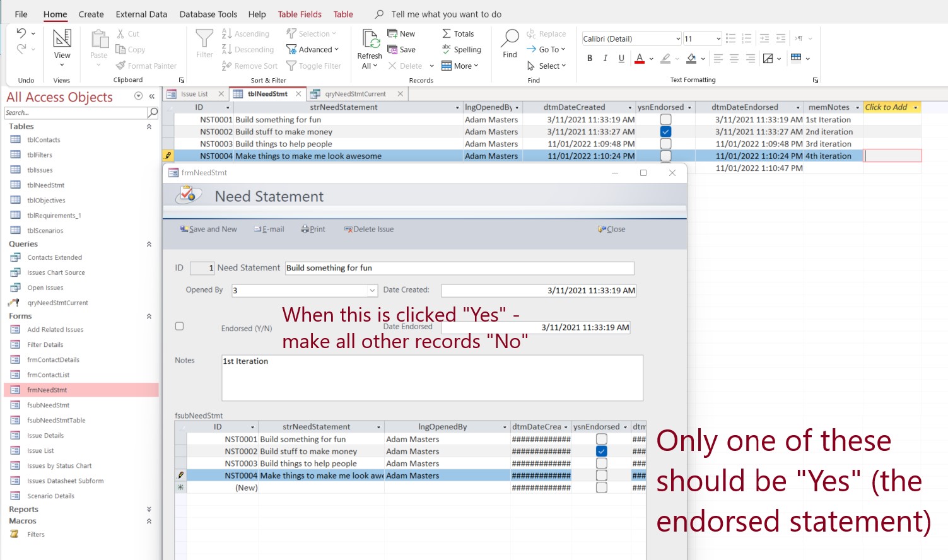This screenshot has height=560, width=948.
Task: Click E-mail in Need Statement form
Action: coord(269,230)
